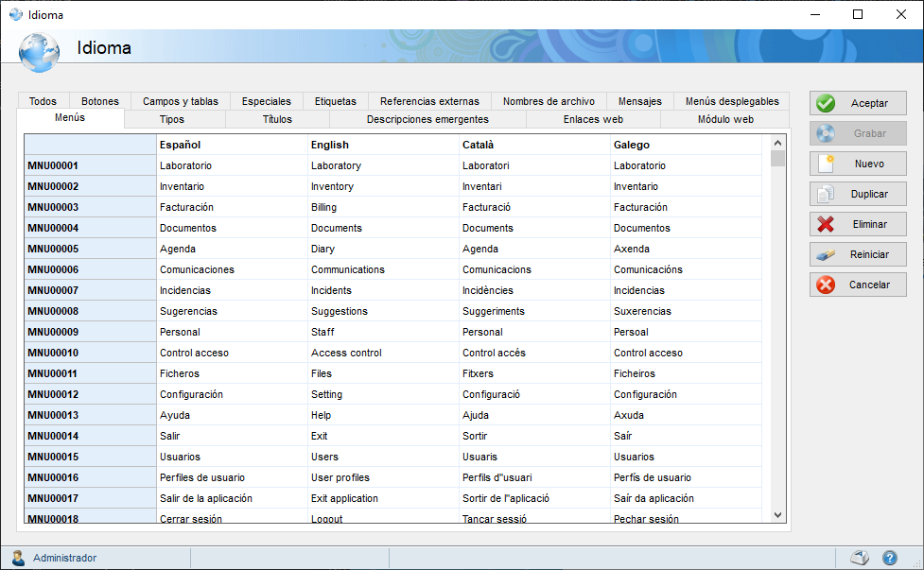Click the Català cell 'Suggeriments'
The image size is (924, 570).
(x=534, y=311)
